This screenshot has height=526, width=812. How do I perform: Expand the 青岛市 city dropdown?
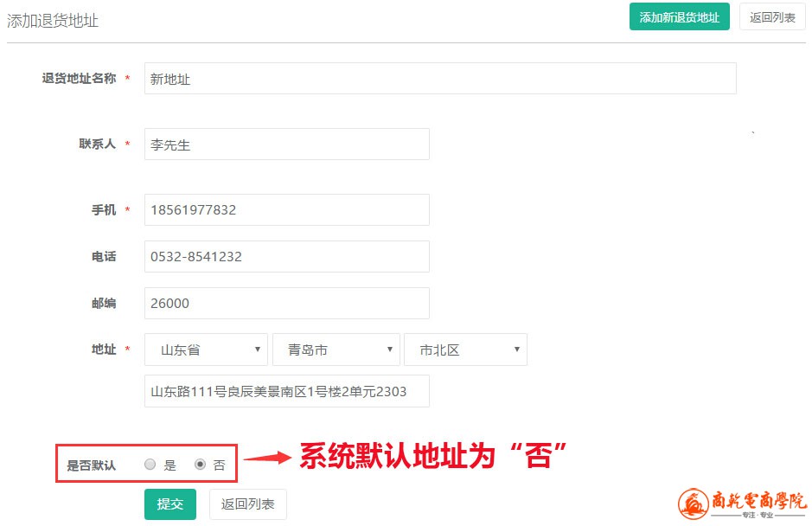(x=336, y=350)
